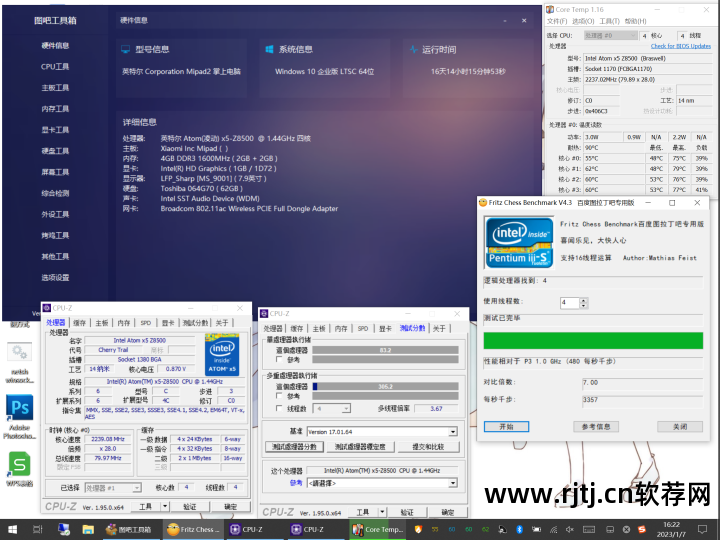
Task: Switch to 缓存 tab in CPU-Z processor window
Action: (79, 323)
